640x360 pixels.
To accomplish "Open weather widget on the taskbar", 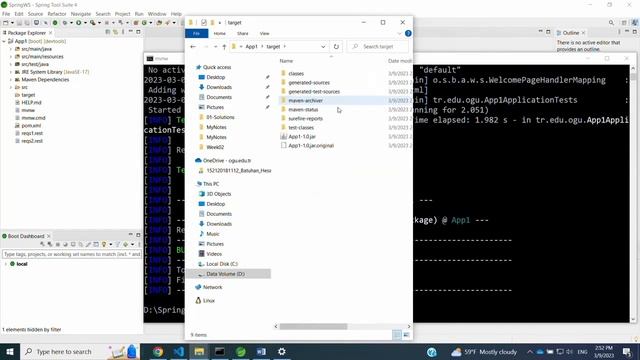I will pyautogui.click(x=484, y=352).
